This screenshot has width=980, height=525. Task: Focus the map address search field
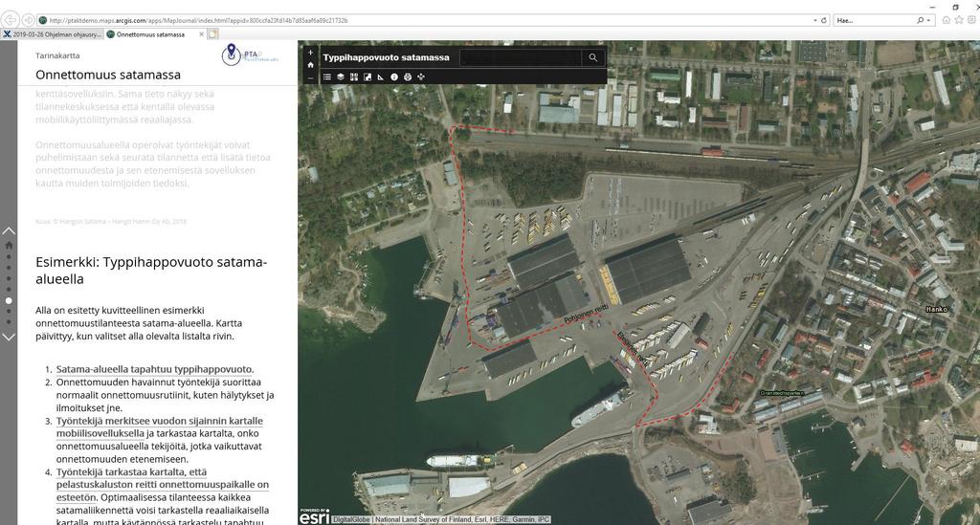(520, 57)
